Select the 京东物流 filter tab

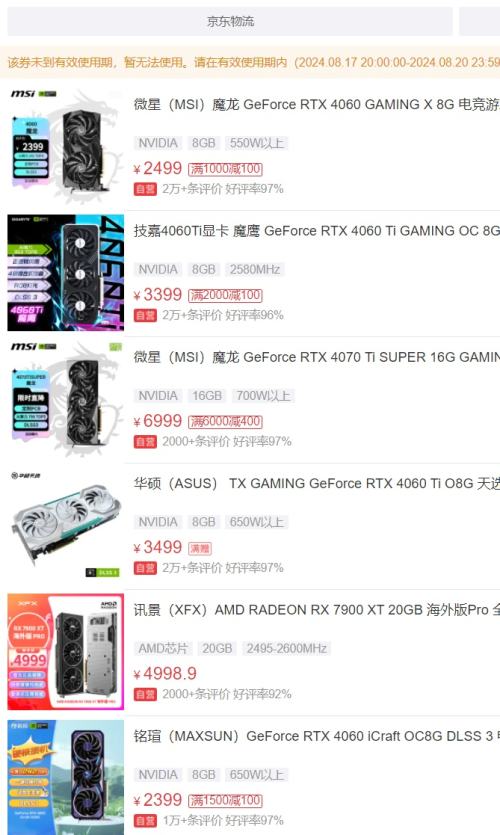tap(230, 21)
